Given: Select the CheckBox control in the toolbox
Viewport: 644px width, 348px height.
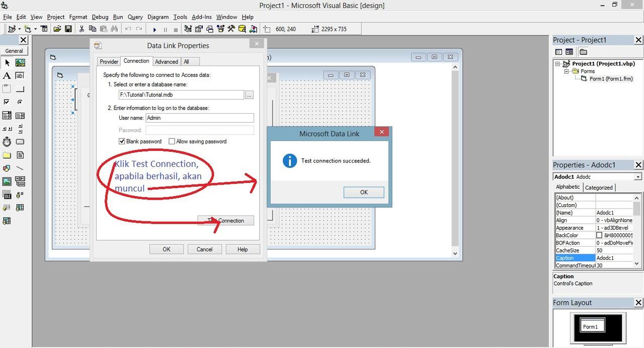Looking at the screenshot, I should pos(7,102).
